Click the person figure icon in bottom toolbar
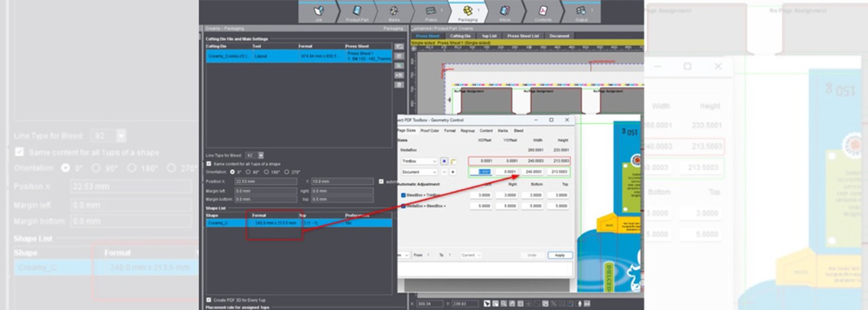 tap(579, 304)
